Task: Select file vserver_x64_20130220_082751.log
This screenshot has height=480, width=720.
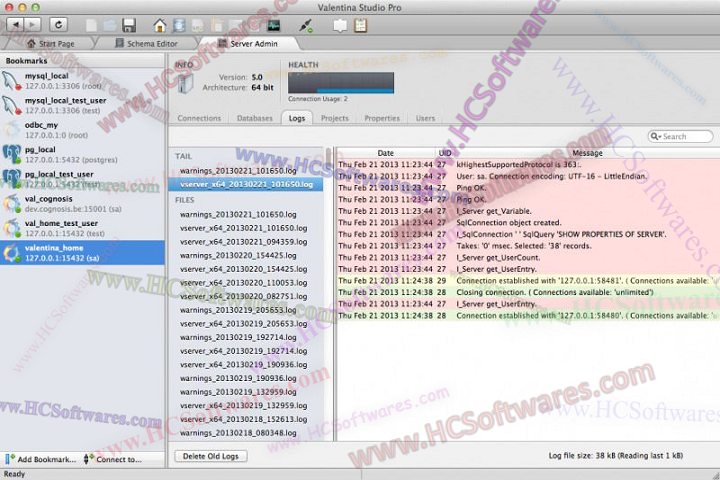Action: point(246,296)
